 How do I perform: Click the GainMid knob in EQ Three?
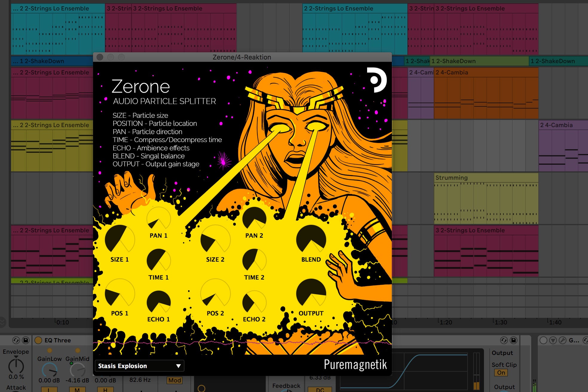(x=77, y=370)
